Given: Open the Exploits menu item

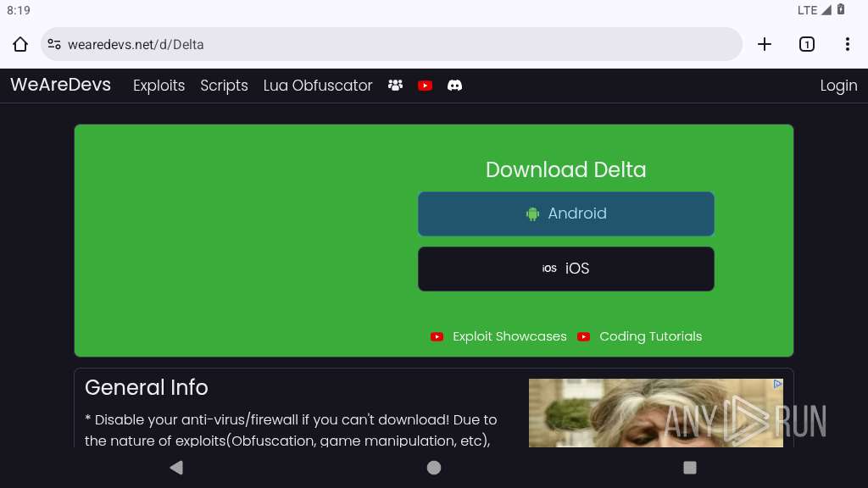Looking at the screenshot, I should (x=159, y=86).
